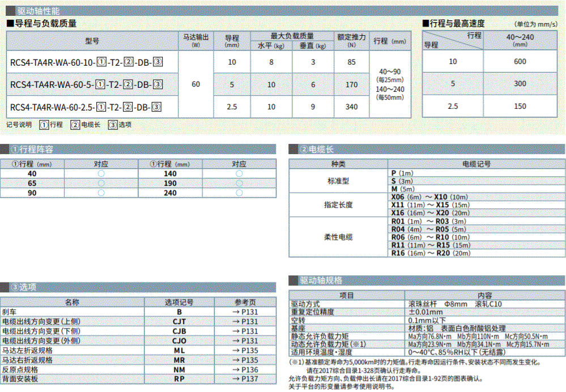Screen dimensions: 566x392
Task: Click the circle mark beside stroke 190
Action: pos(239,184)
